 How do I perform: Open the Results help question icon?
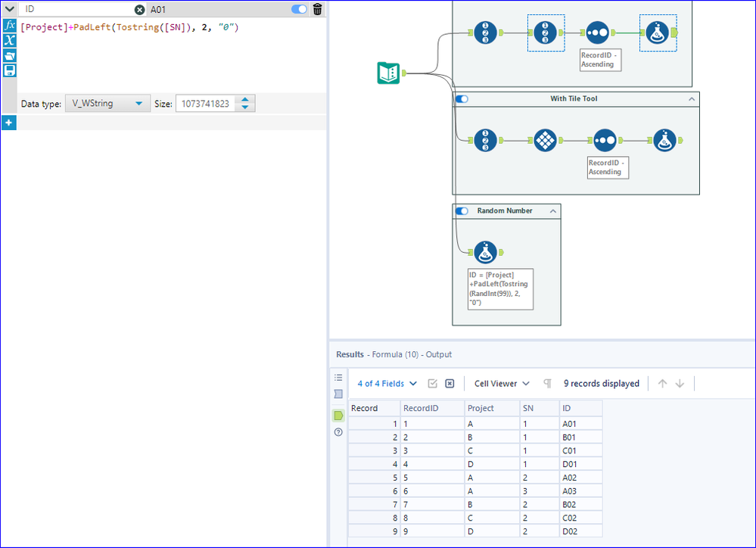pos(338,431)
